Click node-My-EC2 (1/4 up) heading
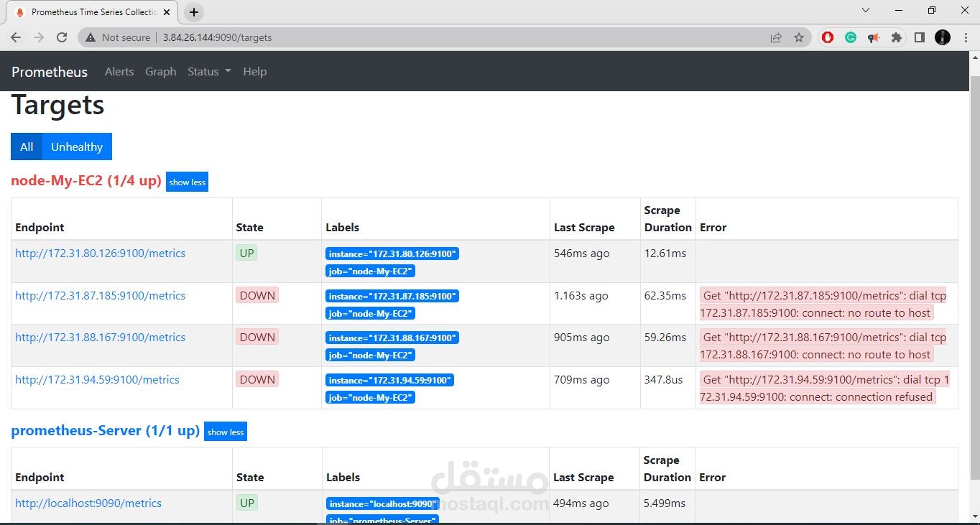The image size is (980, 525). pos(86,181)
